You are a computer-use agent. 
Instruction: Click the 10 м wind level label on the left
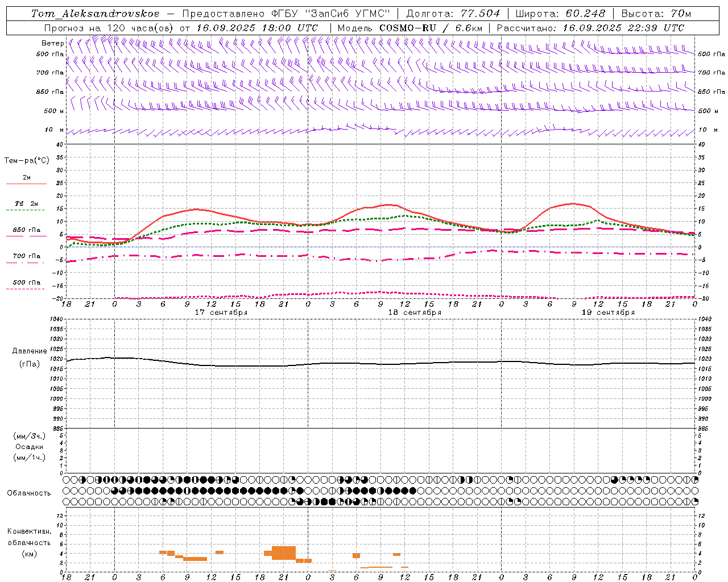[54, 130]
